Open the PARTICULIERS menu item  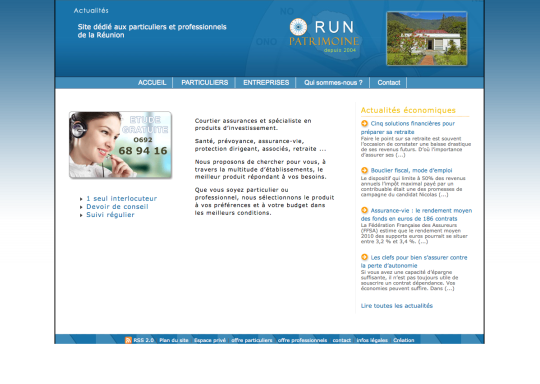[205, 83]
